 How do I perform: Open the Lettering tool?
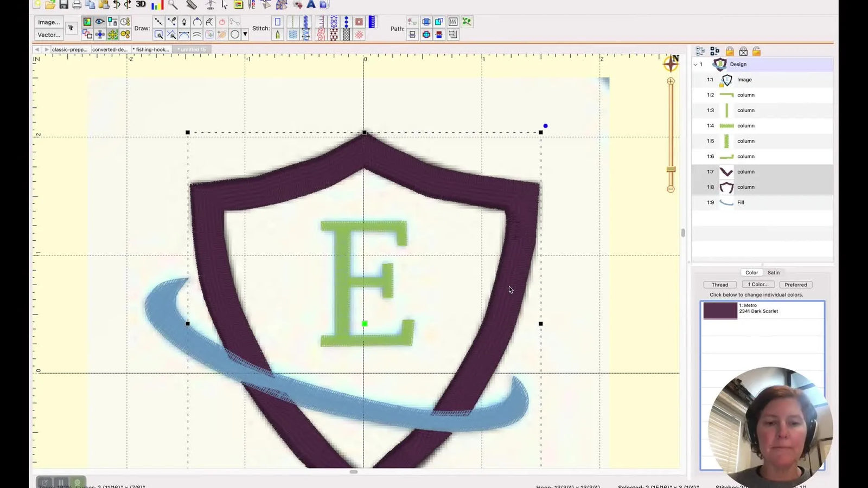[72, 29]
